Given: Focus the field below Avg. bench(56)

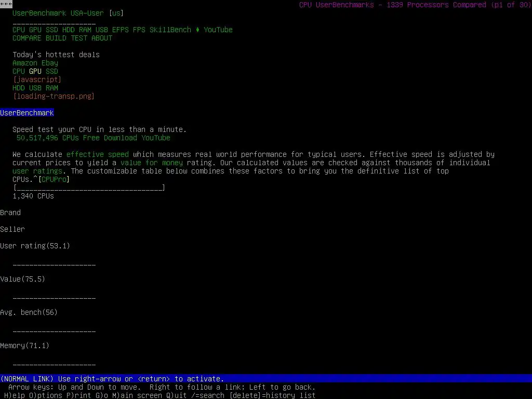Looking at the screenshot, I should click(54, 330).
